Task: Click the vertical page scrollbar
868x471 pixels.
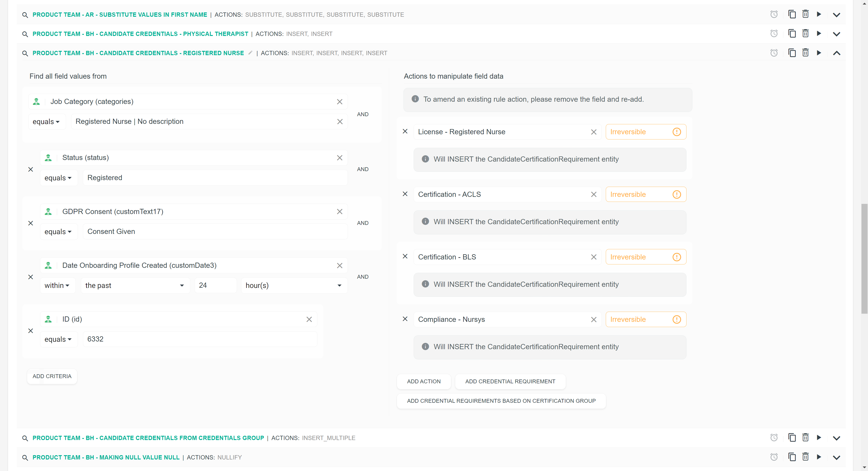Action: [864, 259]
